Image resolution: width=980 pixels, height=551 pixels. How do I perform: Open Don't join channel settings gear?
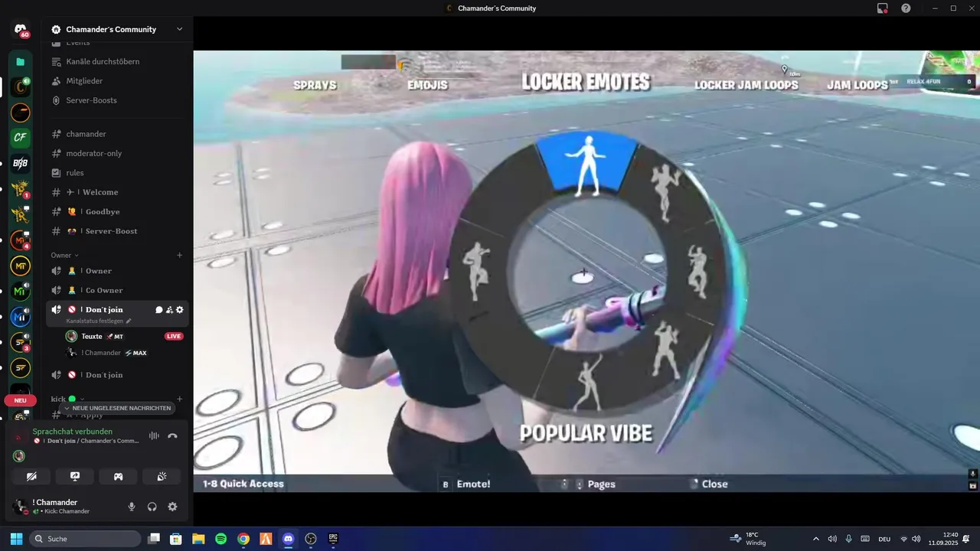click(180, 310)
